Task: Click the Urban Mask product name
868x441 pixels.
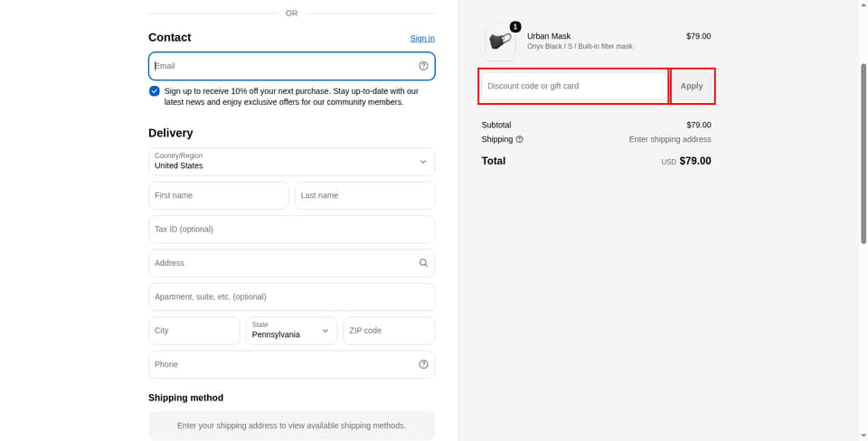Action: click(549, 36)
